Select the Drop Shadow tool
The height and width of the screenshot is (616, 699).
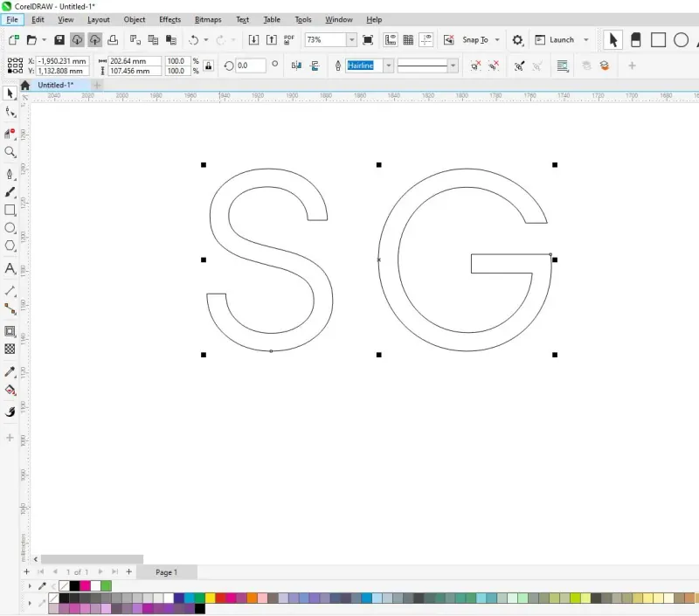[x=10, y=331]
